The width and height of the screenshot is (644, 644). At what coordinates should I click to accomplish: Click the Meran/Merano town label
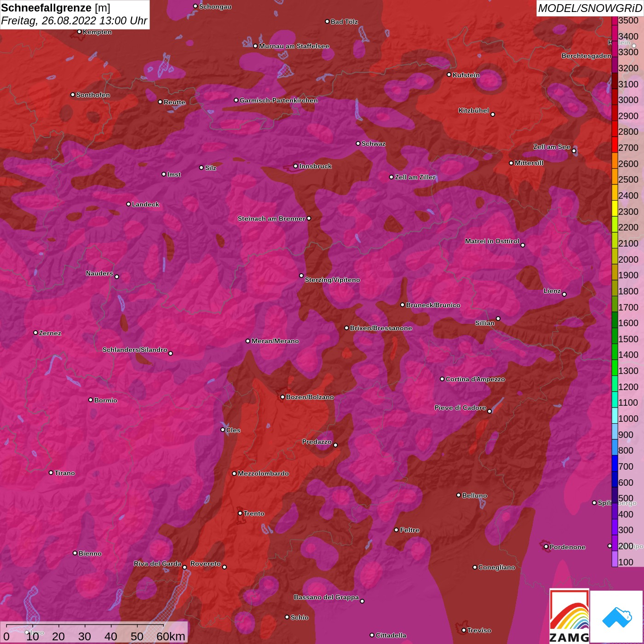pos(275,341)
